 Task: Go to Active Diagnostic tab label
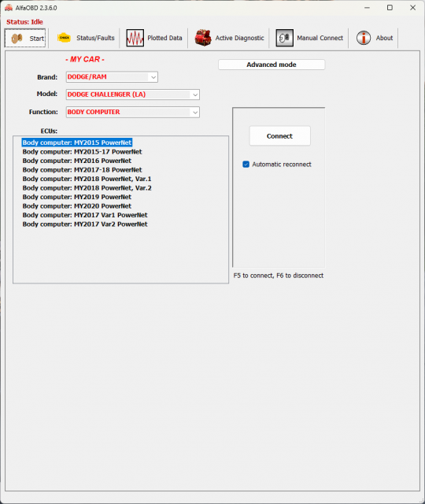point(239,38)
